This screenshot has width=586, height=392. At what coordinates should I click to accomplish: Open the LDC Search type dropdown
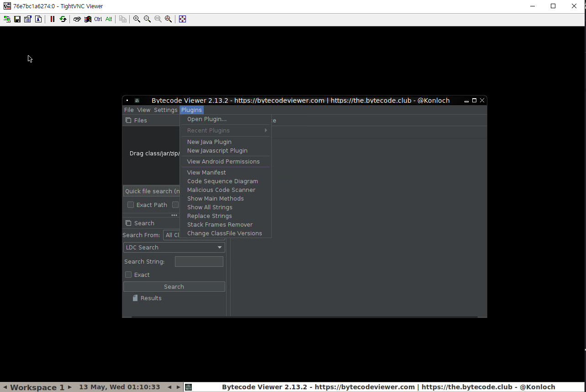(174, 248)
